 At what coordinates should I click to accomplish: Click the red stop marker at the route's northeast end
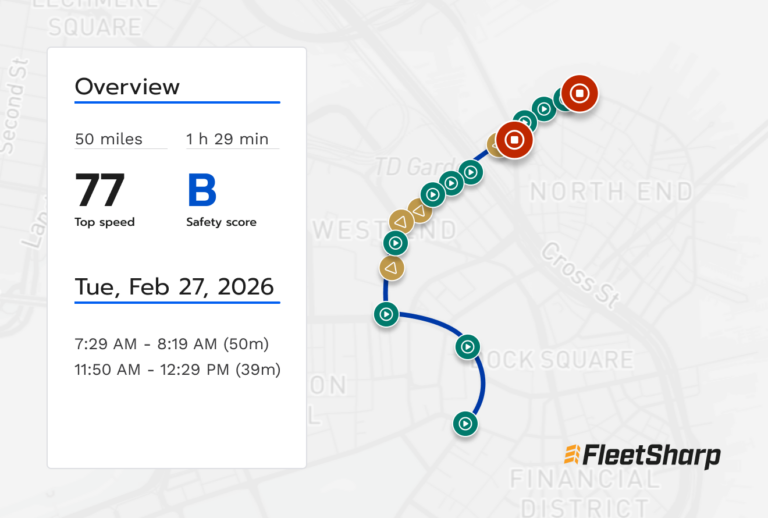pos(579,93)
